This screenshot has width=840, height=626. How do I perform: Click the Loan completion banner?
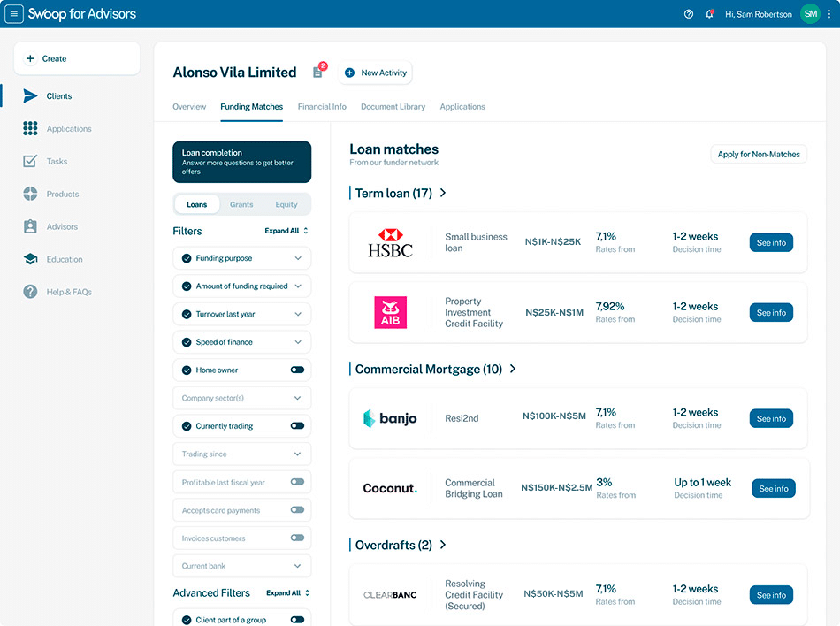click(x=241, y=162)
